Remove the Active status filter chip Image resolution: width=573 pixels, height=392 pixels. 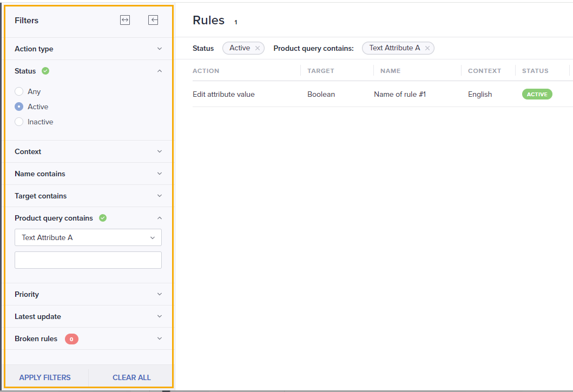point(258,48)
